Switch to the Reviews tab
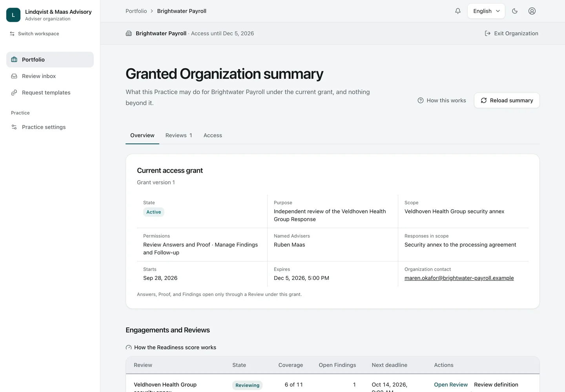Viewport: 565px width, 392px height. 179,135
